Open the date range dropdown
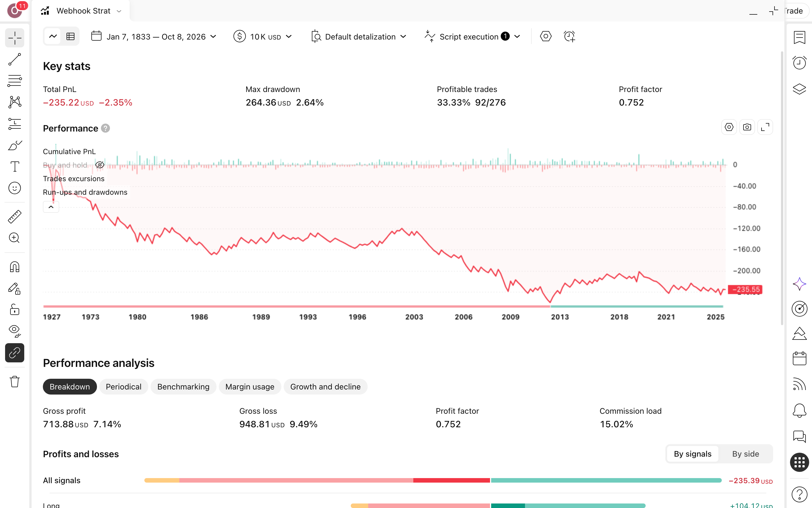Screen dimensions: 812x508 click(154, 36)
